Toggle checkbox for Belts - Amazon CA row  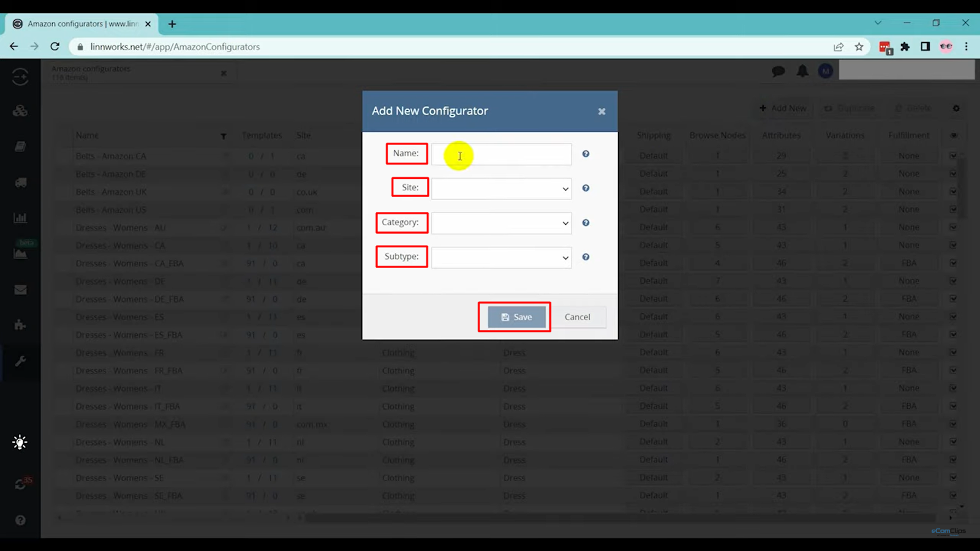click(953, 156)
